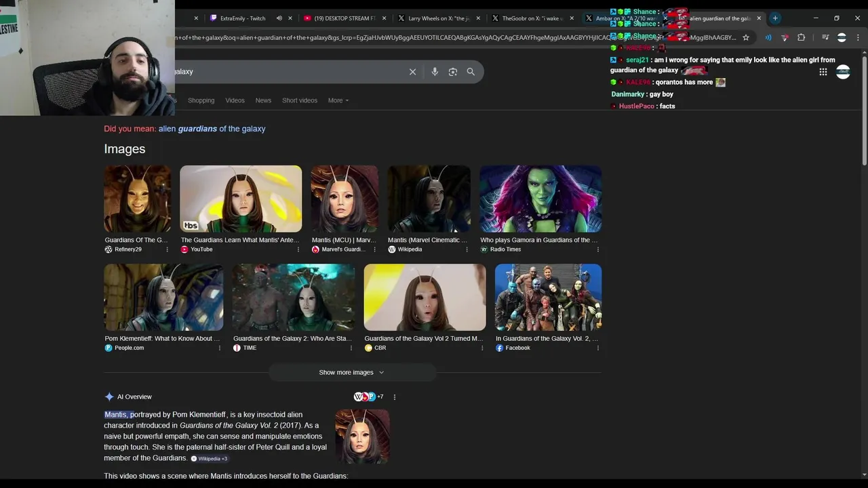Screen dimensions: 868x488
Task: Open the Guardians group photo Facebook thumbnail
Action: pos(548,297)
